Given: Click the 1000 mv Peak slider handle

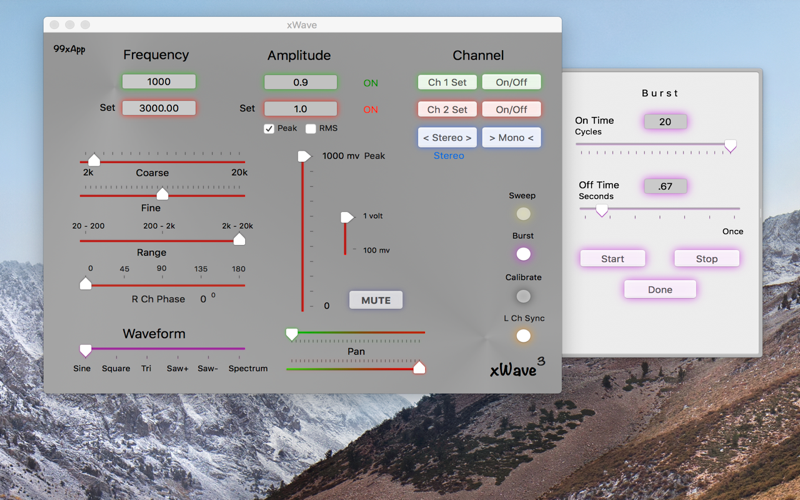Looking at the screenshot, I should (304, 156).
